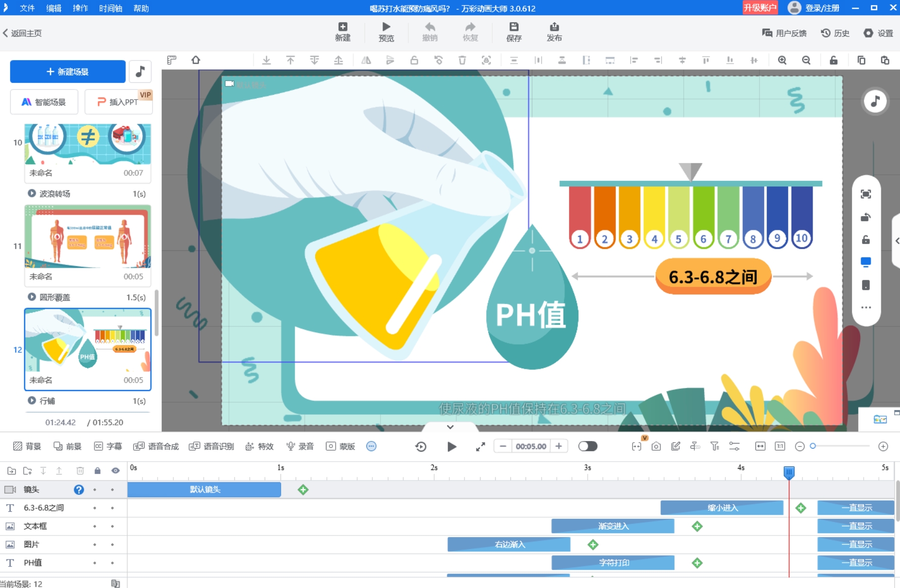Toggle the first dot of the 文本框 layer
This screenshot has height=588, width=900.
[x=94, y=526]
